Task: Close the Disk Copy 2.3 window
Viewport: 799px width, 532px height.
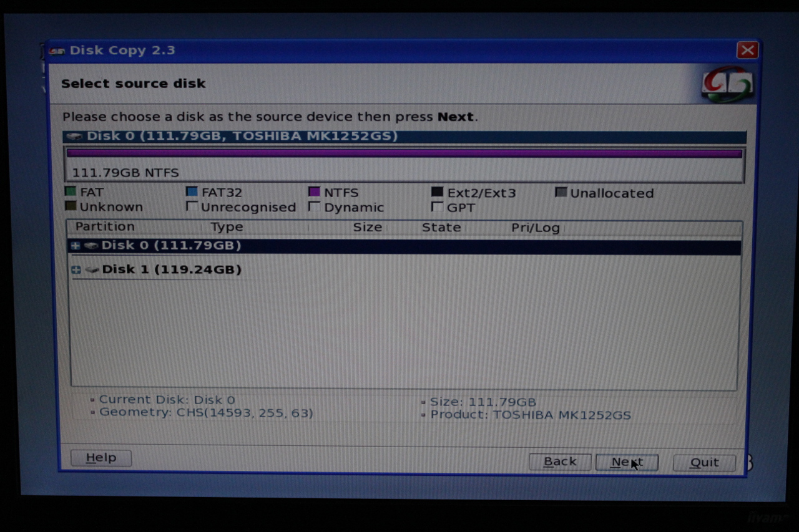Action: click(747, 51)
